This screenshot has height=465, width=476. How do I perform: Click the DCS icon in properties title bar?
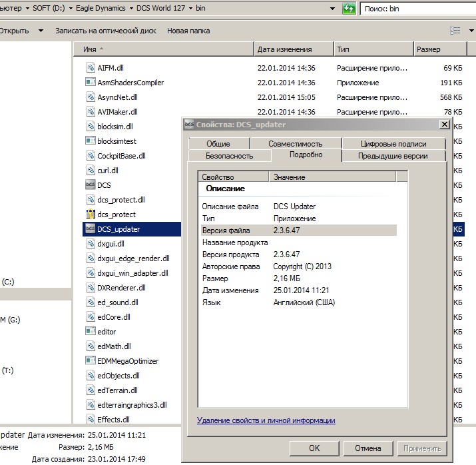(x=189, y=124)
